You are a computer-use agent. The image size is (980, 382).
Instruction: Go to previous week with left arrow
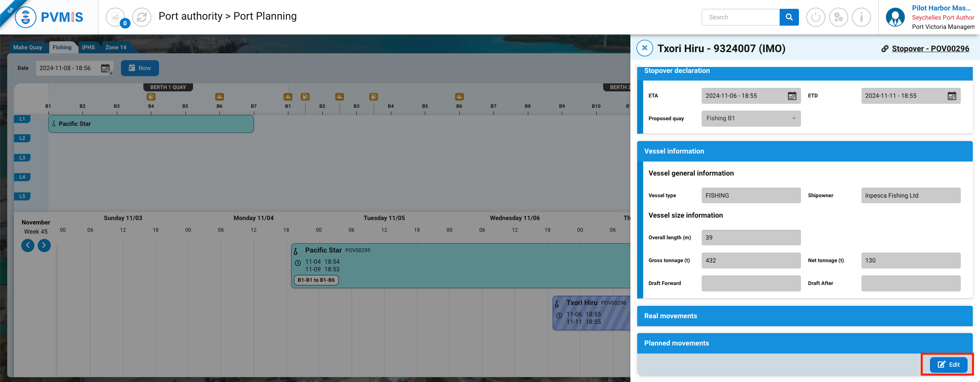point(28,245)
